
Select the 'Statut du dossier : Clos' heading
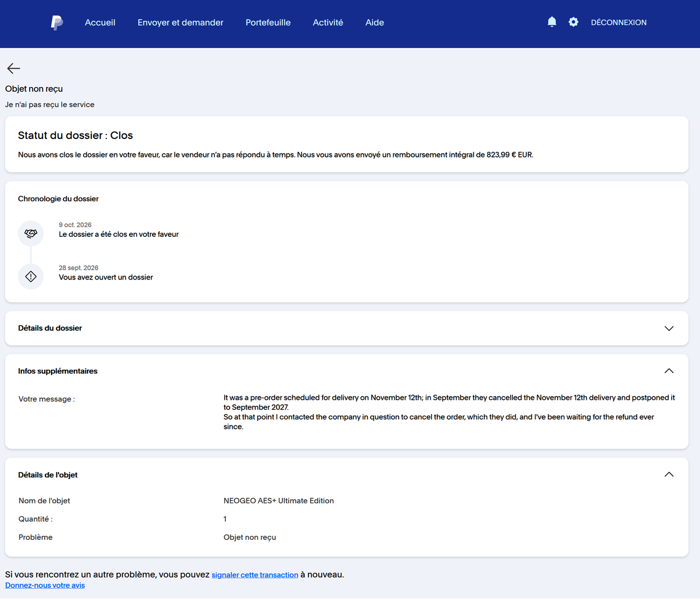pyautogui.click(x=75, y=136)
